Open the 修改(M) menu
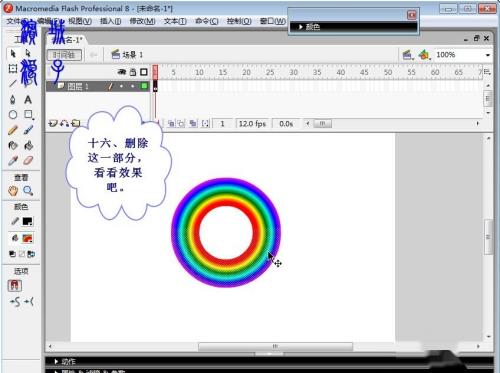The height and width of the screenshot is (373, 500). pyautogui.click(x=142, y=21)
